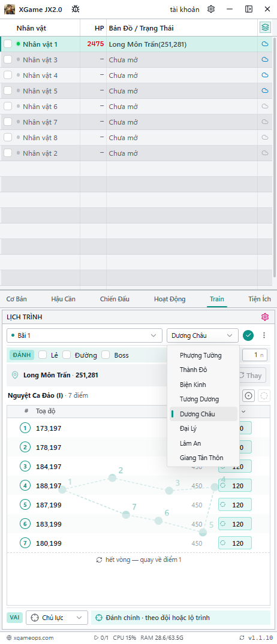This screenshot has height=644, width=277.
Task: Click the 120 value field in row 4
Action: 234,485
